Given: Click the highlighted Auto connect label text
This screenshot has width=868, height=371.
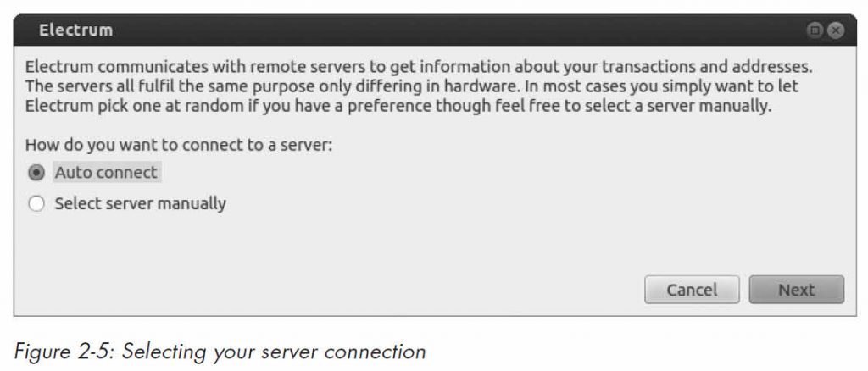Looking at the screenshot, I should click(x=106, y=173).
